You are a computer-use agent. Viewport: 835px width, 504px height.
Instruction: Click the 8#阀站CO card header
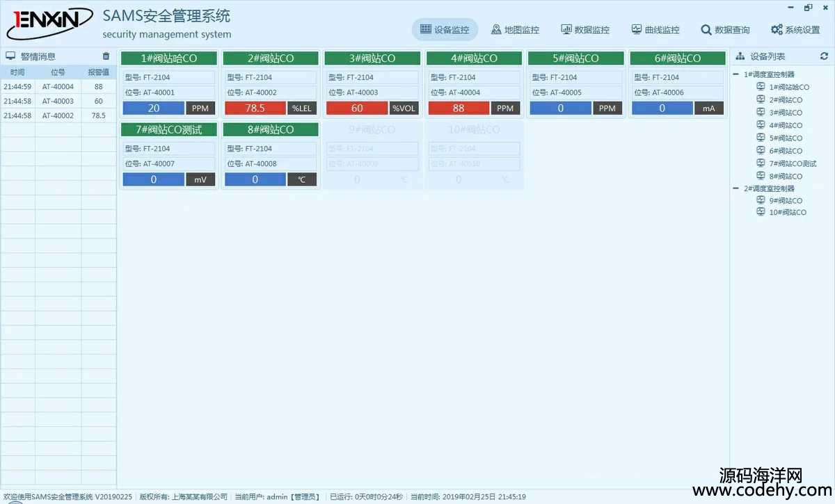click(271, 129)
